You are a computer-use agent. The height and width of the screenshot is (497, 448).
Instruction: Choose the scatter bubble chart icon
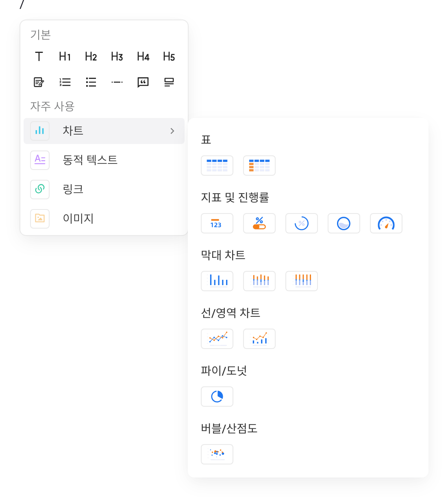tap(217, 454)
